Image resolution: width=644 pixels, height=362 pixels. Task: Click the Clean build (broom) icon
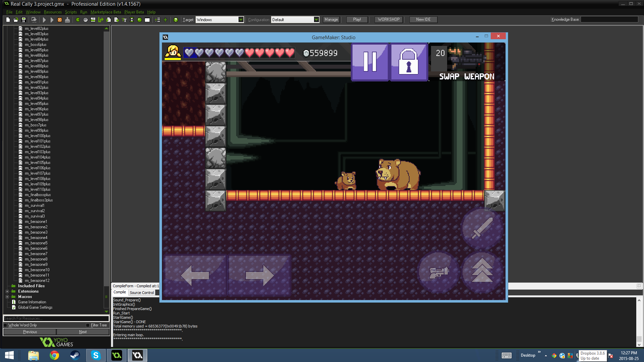pos(67,20)
